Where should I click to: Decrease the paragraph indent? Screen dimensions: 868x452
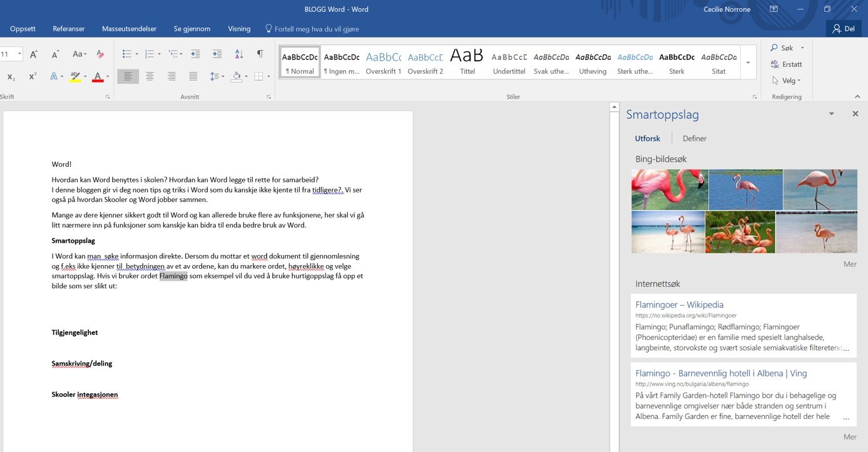point(195,54)
